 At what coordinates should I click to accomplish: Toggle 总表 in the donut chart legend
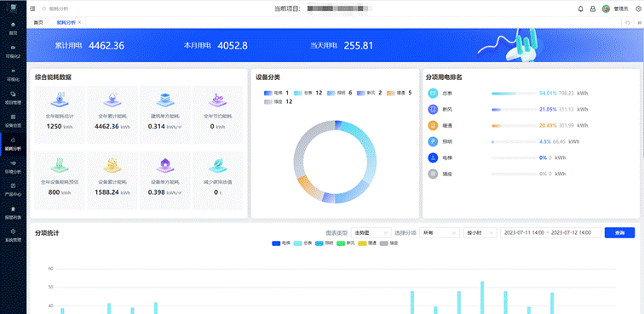point(308,93)
